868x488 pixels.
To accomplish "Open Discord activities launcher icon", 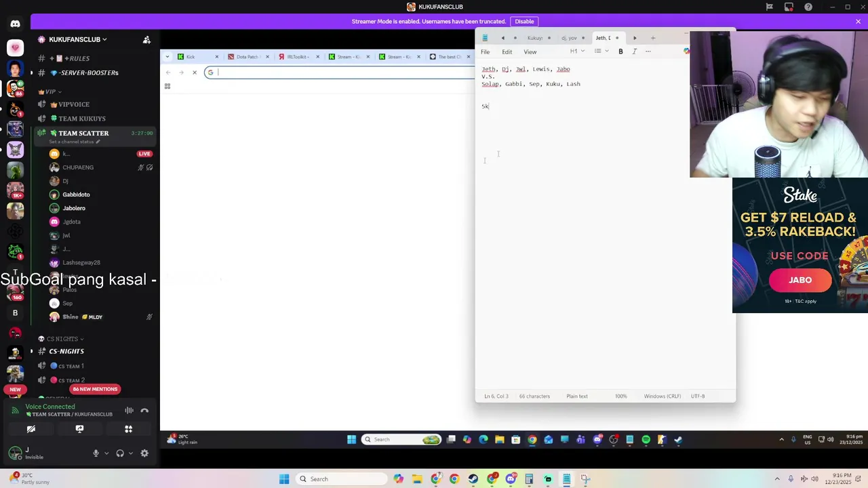I will point(128,429).
